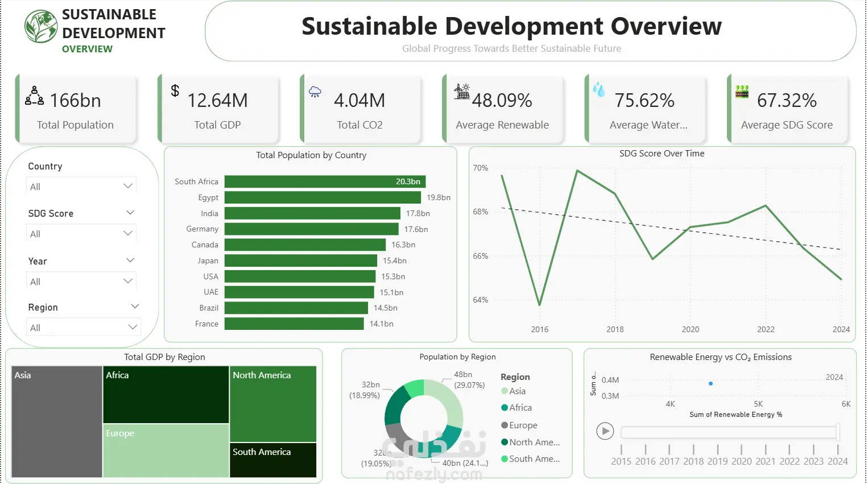
Task: Click the renewable energy wind turbine icon
Action: (x=462, y=92)
